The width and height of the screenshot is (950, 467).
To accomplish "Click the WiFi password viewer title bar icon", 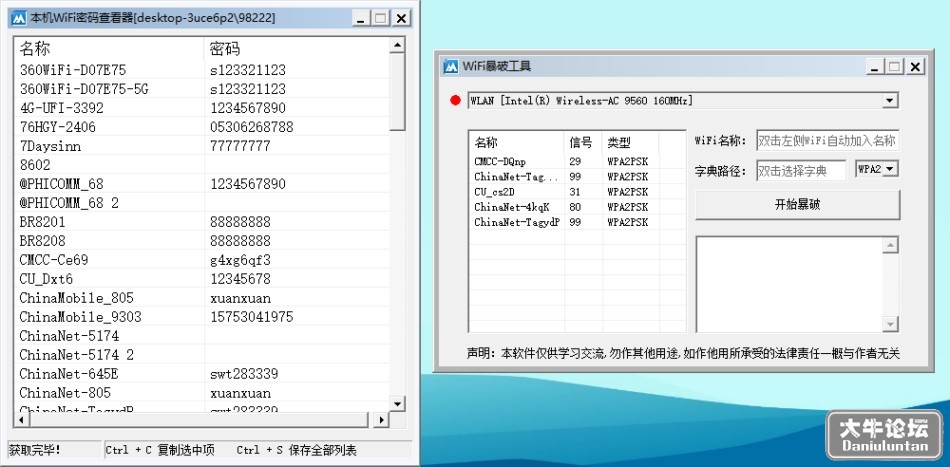I will (18, 18).
